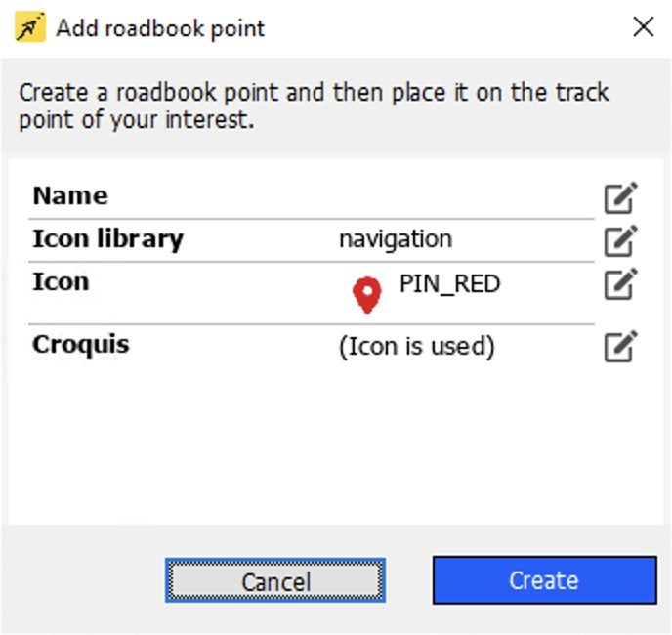Select the Croquis property label
This screenshot has width=672, height=635.
coord(81,345)
